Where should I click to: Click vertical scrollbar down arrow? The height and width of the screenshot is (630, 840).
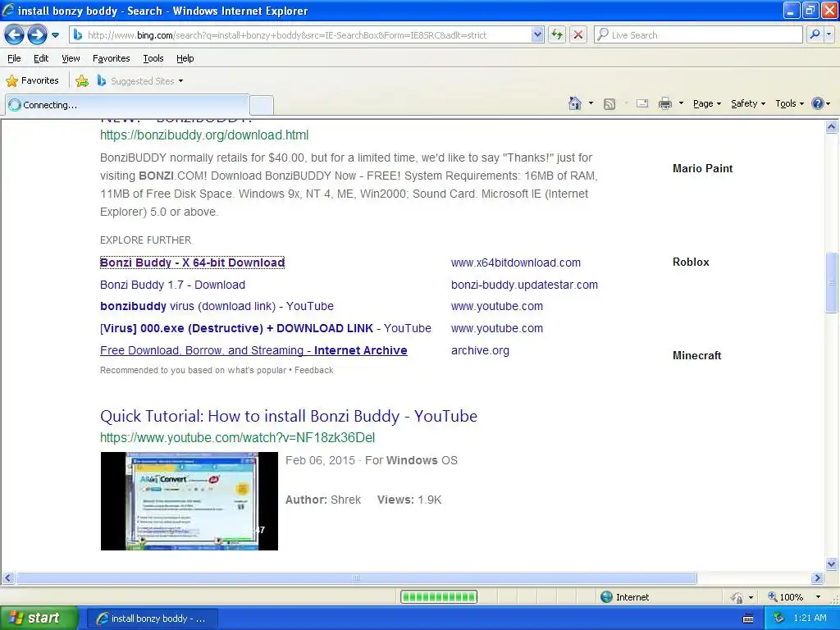click(832, 564)
